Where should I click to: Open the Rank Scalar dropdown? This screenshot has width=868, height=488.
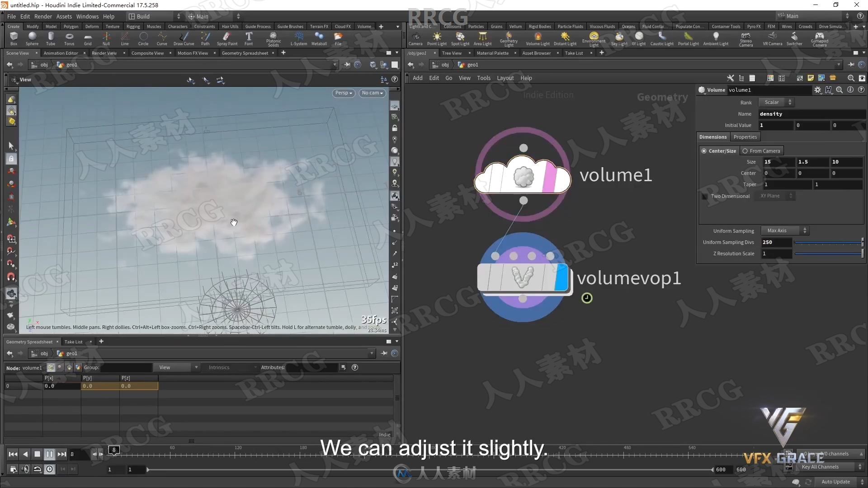[776, 103]
